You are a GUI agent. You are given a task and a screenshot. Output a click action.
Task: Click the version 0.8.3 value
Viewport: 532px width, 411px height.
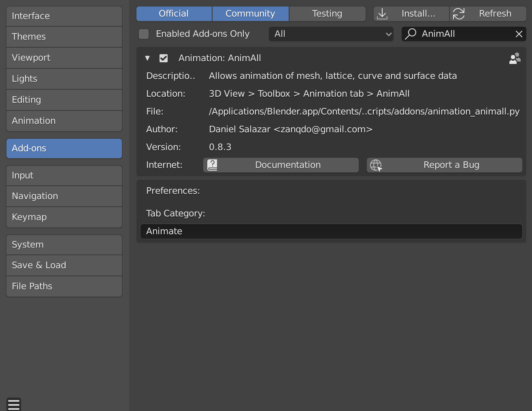point(220,147)
